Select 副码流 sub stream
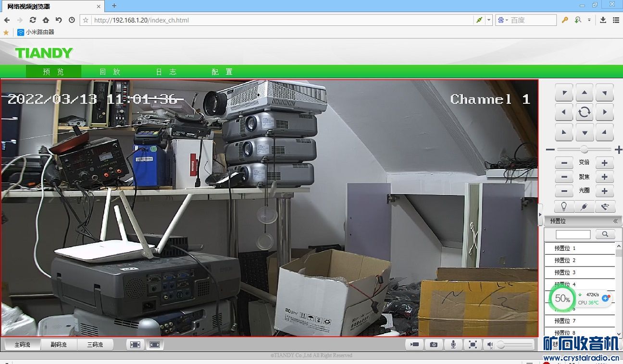 [x=59, y=344]
